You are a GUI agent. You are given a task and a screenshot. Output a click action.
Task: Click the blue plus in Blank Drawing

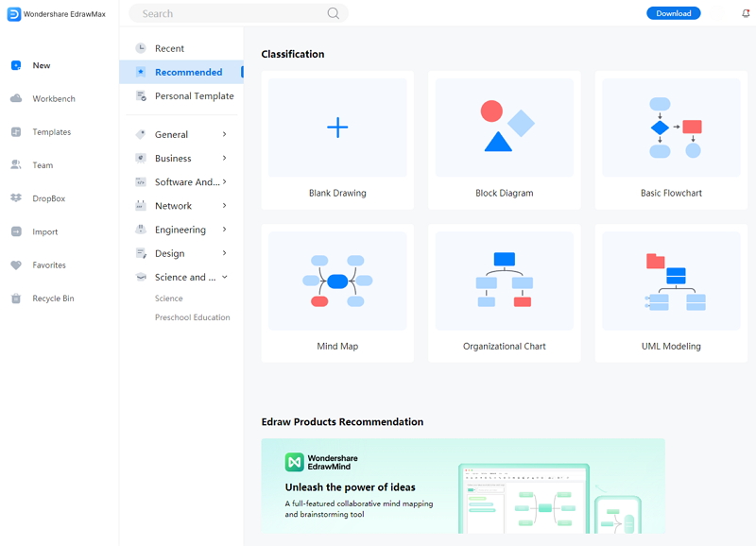[337, 128]
